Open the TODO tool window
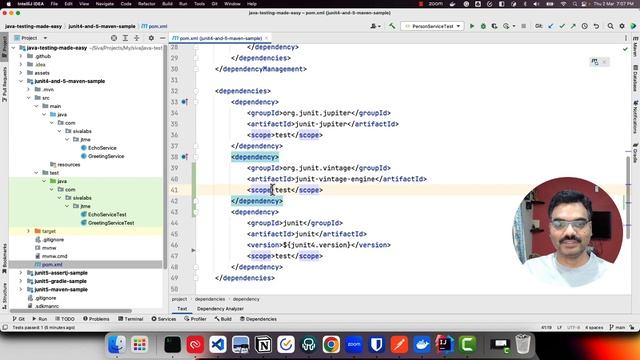 pos(64,319)
